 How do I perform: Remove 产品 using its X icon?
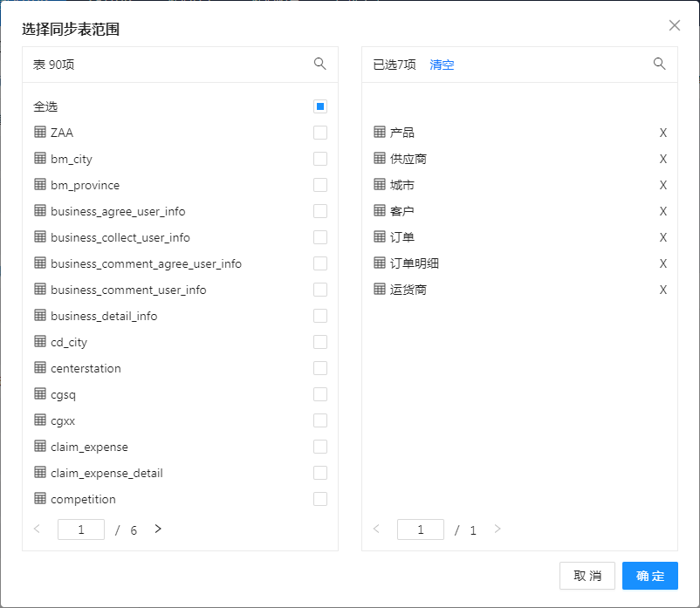(x=662, y=133)
